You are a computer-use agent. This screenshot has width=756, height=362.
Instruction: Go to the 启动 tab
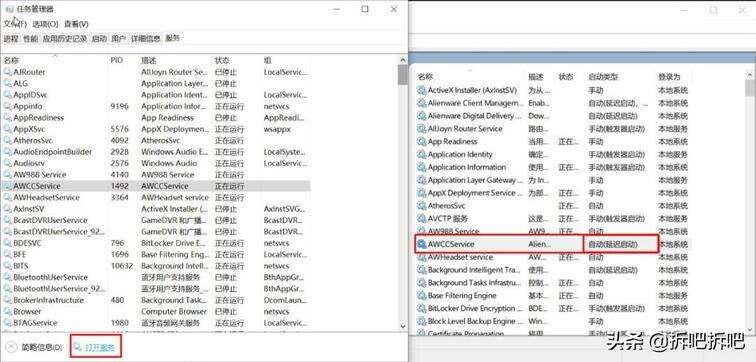(99, 39)
